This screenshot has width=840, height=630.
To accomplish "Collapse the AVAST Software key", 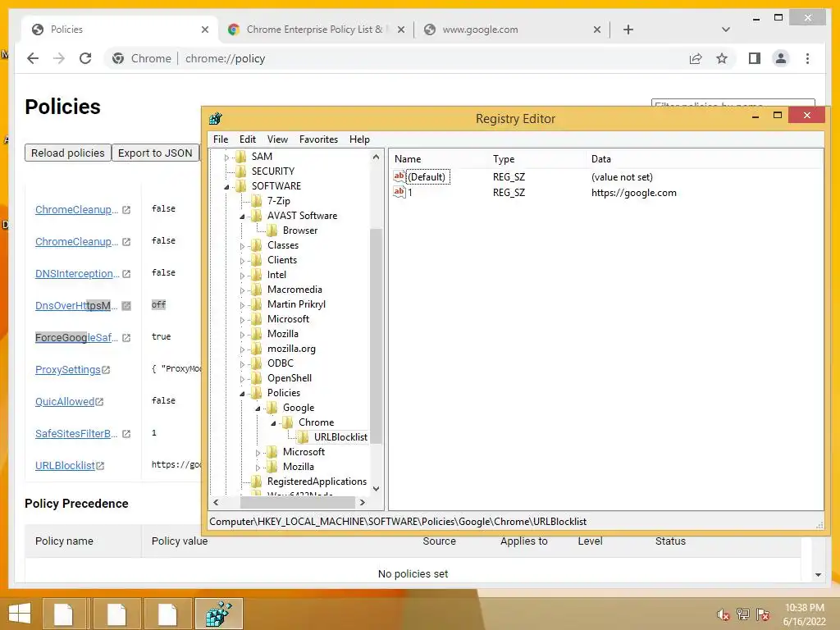I will click(242, 217).
